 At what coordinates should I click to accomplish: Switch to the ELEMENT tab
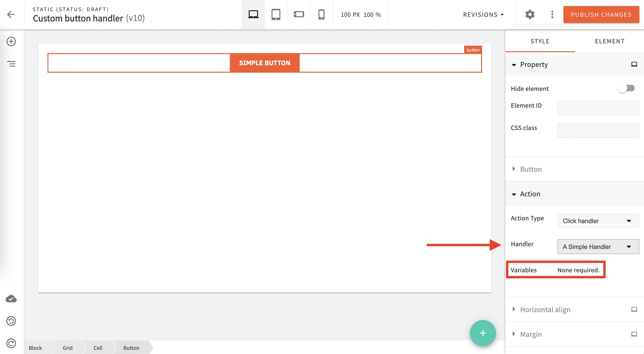pyautogui.click(x=610, y=41)
